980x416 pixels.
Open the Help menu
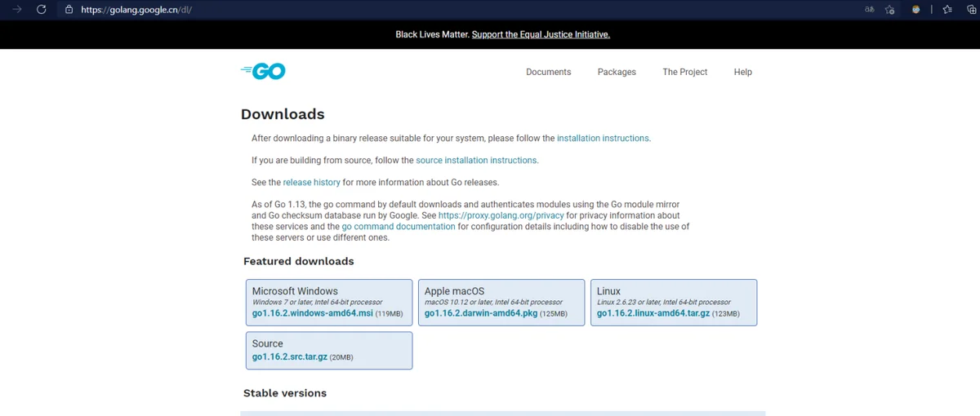pos(743,72)
